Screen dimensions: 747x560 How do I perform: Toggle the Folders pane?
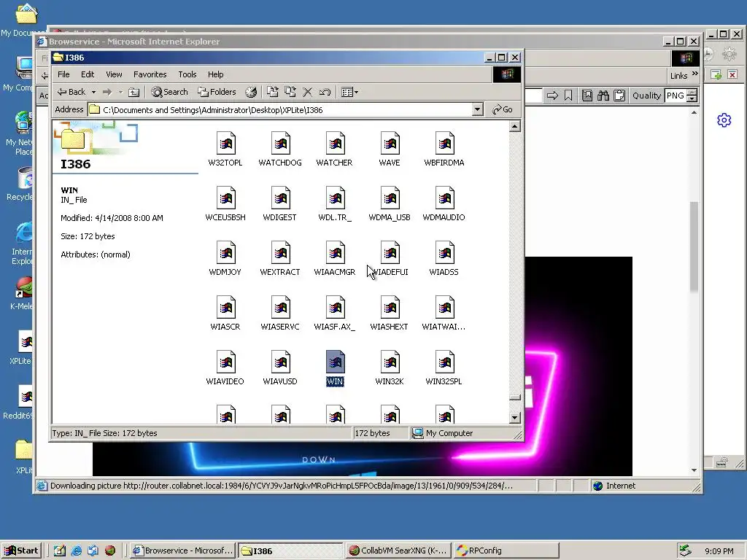point(217,92)
